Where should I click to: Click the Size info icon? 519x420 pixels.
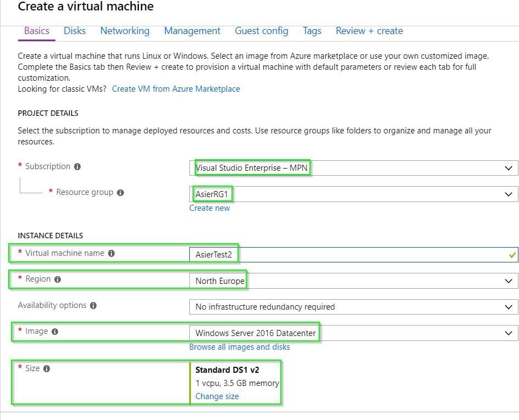click(x=47, y=368)
